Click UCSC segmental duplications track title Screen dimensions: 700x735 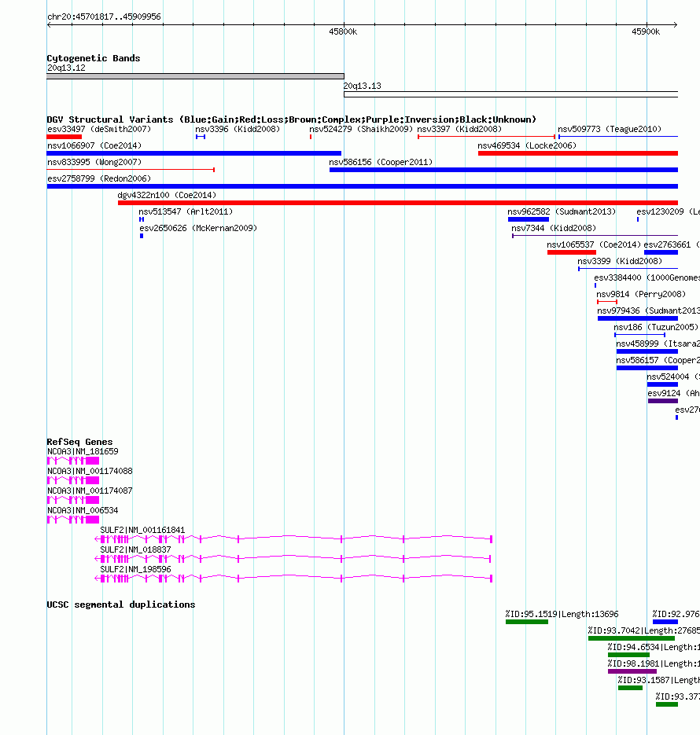[121, 605]
